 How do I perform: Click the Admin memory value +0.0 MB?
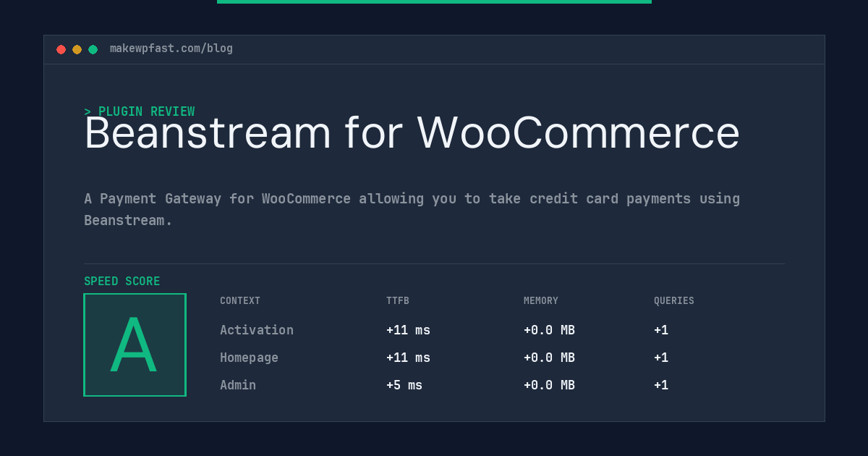pos(549,385)
